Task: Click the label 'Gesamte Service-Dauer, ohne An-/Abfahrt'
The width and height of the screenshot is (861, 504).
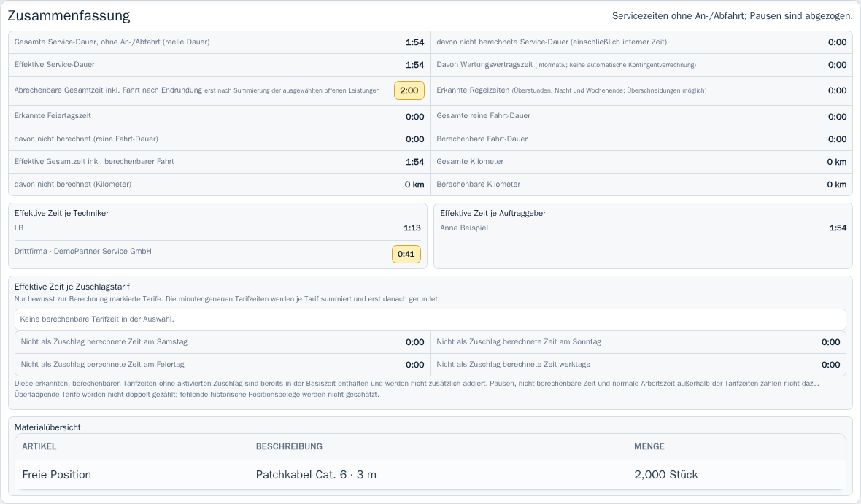Action: [x=88, y=42]
